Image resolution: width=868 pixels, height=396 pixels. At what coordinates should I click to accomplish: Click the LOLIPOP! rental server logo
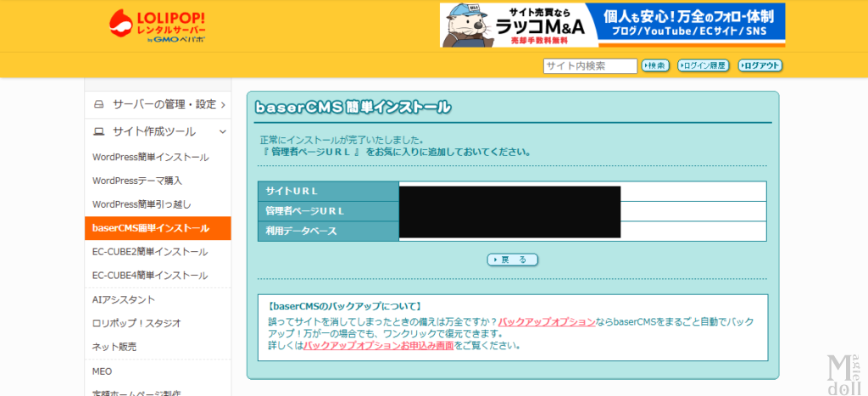158,26
